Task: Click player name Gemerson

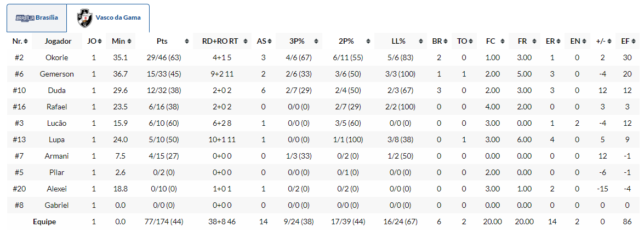Action: tap(57, 74)
